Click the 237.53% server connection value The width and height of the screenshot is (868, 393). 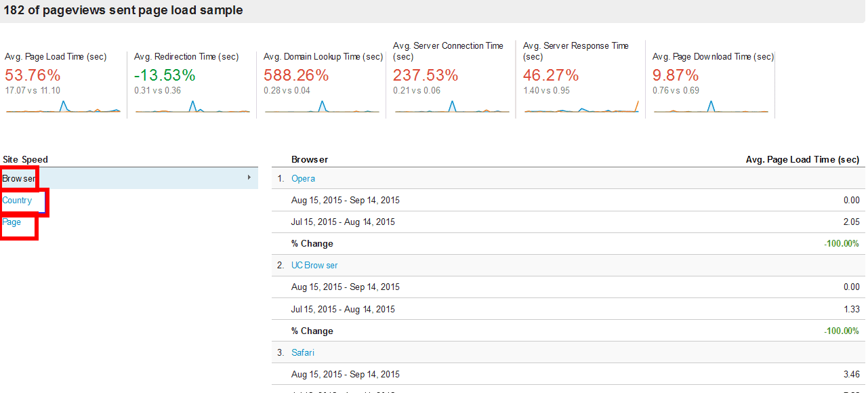[x=426, y=75]
